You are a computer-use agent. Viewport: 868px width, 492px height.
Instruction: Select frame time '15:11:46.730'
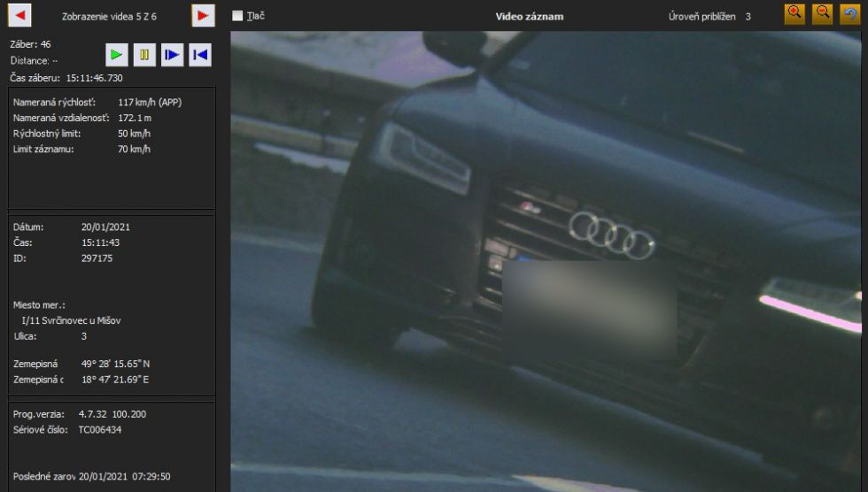tap(94, 78)
